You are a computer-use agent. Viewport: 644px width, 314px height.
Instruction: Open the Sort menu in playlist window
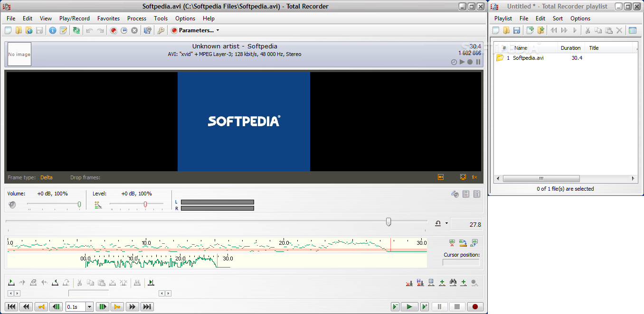point(558,18)
